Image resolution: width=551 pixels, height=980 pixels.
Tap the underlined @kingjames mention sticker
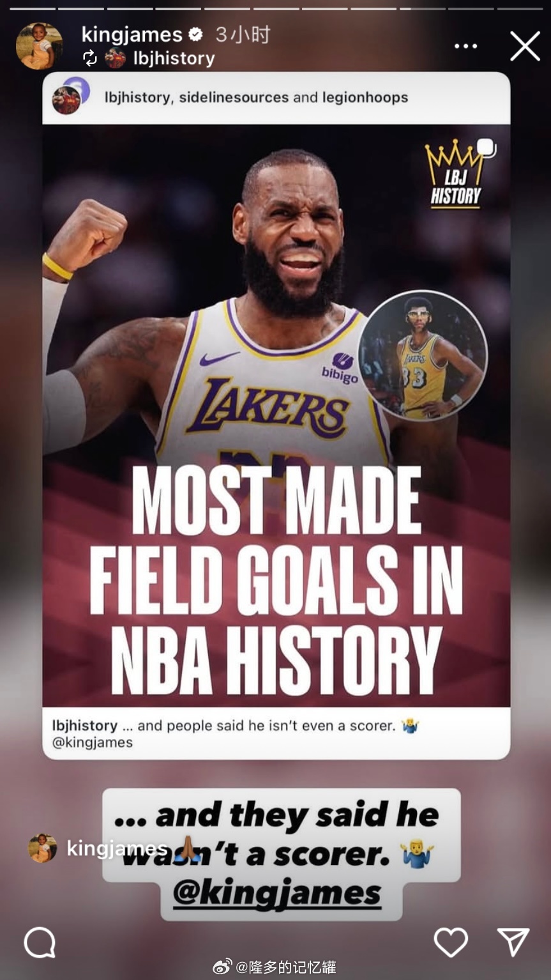(276, 892)
